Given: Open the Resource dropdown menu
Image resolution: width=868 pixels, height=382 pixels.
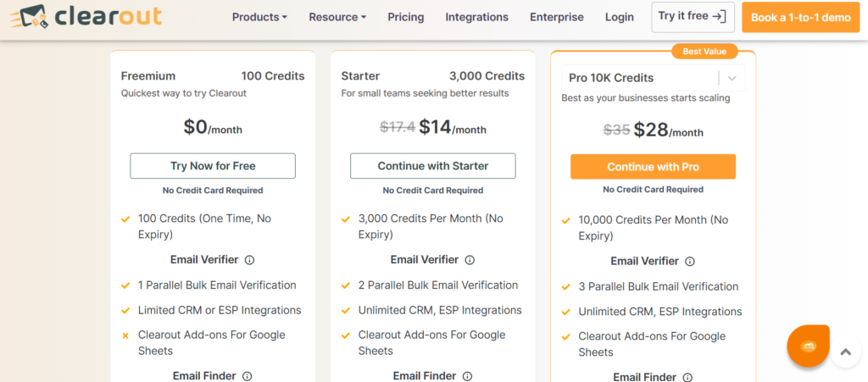Looking at the screenshot, I should [x=337, y=17].
